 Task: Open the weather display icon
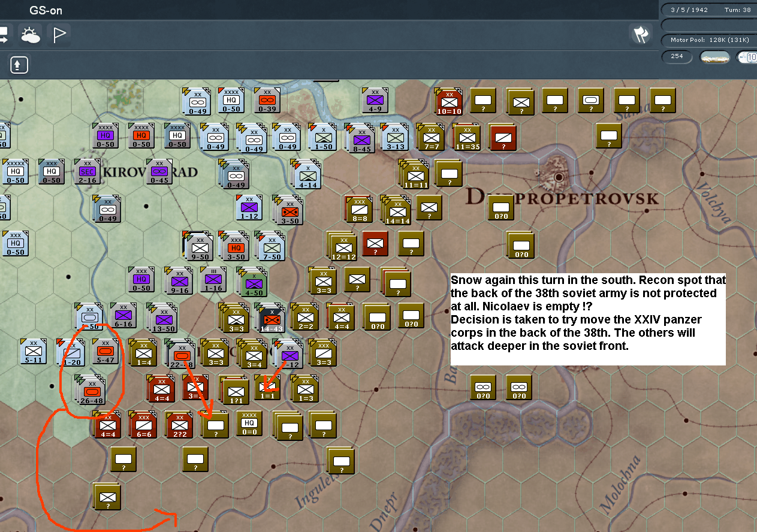[30, 35]
